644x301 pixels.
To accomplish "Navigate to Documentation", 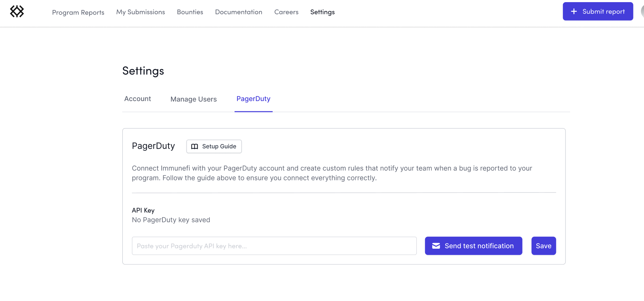I will 238,12.
